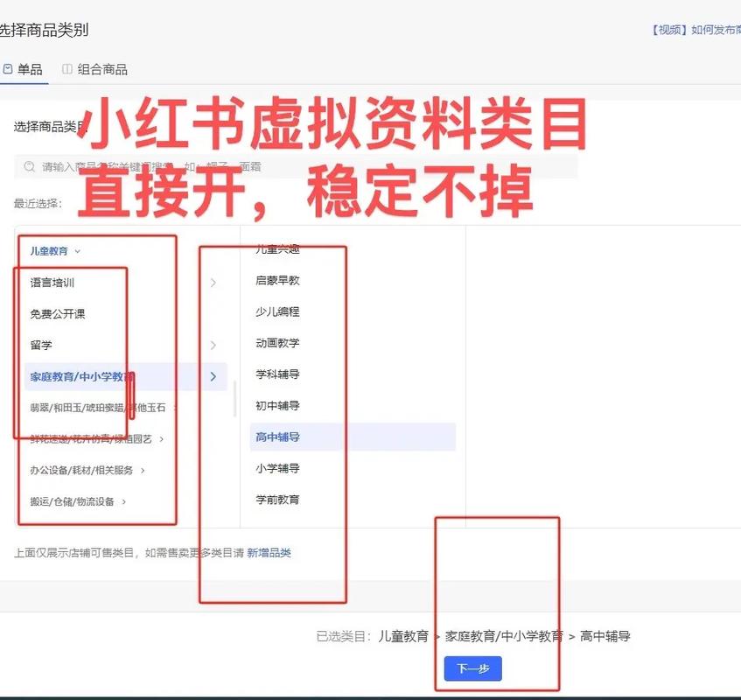Viewport: 741px width, 700px height.
Task: Select 启蒙早教 subcategory
Action: [277, 281]
